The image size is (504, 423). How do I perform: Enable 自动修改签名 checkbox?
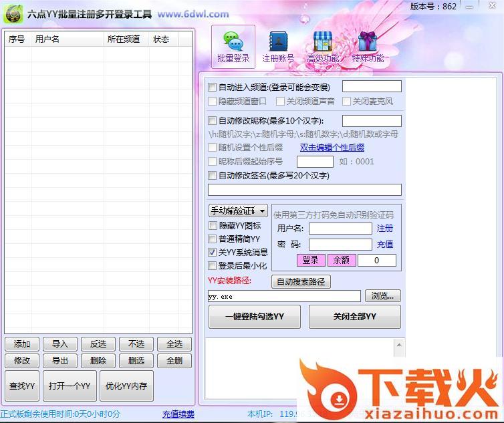(x=212, y=175)
